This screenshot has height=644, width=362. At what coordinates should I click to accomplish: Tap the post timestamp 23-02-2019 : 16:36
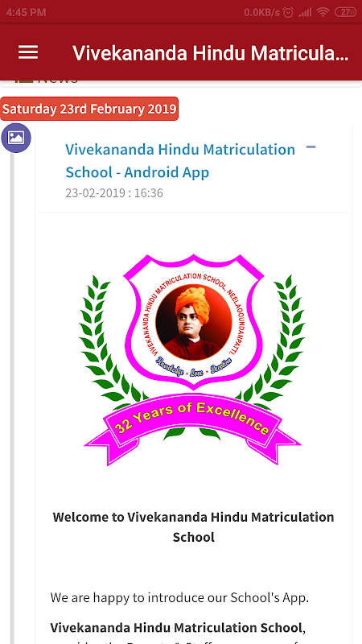point(114,192)
